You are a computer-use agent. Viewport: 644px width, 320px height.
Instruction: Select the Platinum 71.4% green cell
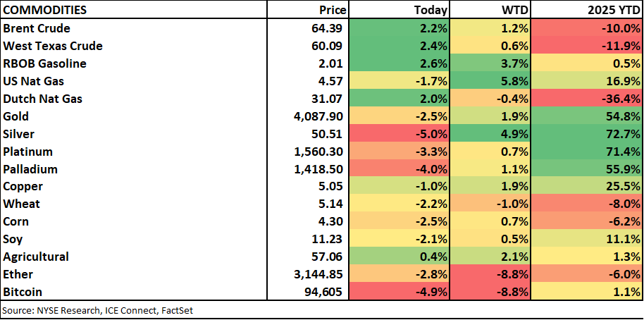click(x=588, y=152)
